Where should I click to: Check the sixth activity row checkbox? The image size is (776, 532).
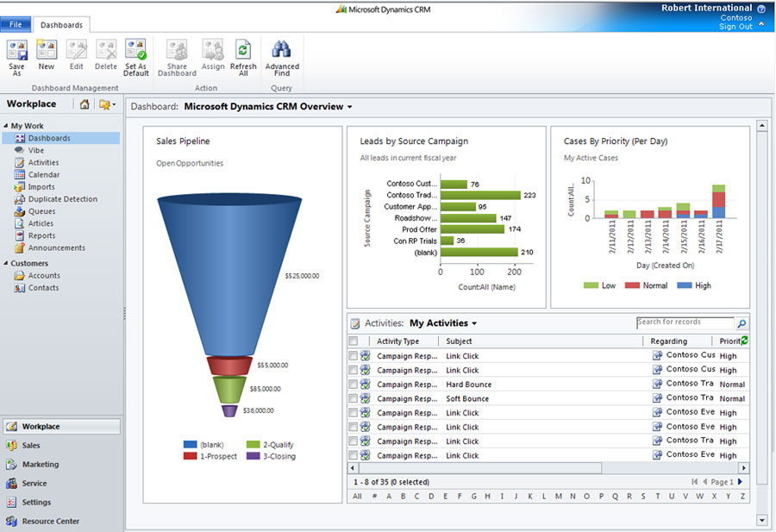354,427
